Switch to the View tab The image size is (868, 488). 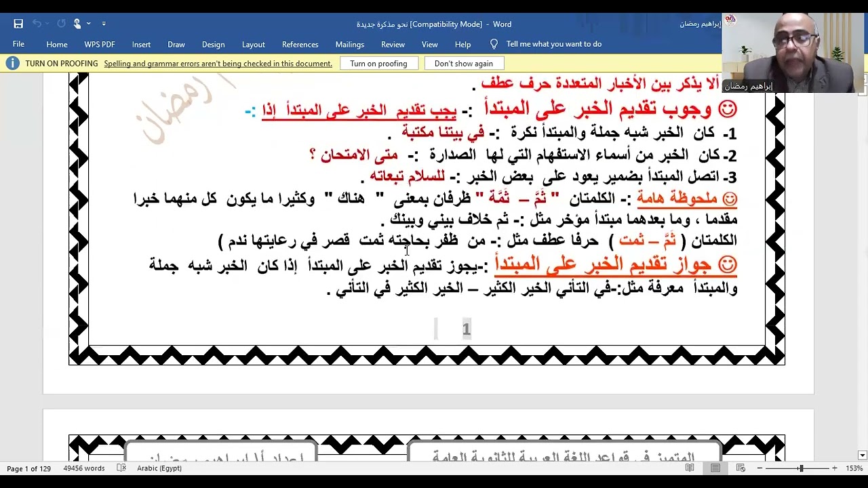(430, 44)
